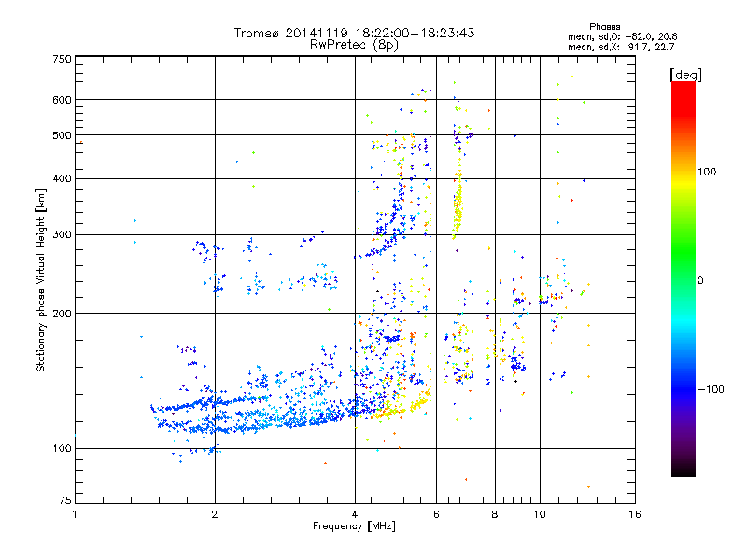Click the y-axis tick label '750'
The height and width of the screenshot is (560, 747).
coord(62,59)
